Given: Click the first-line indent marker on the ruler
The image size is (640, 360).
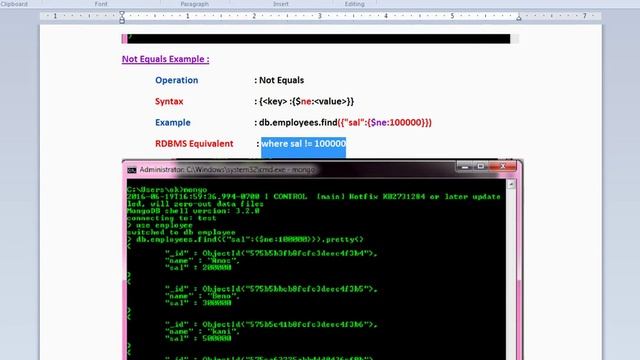Looking at the screenshot, I should click(122, 14).
